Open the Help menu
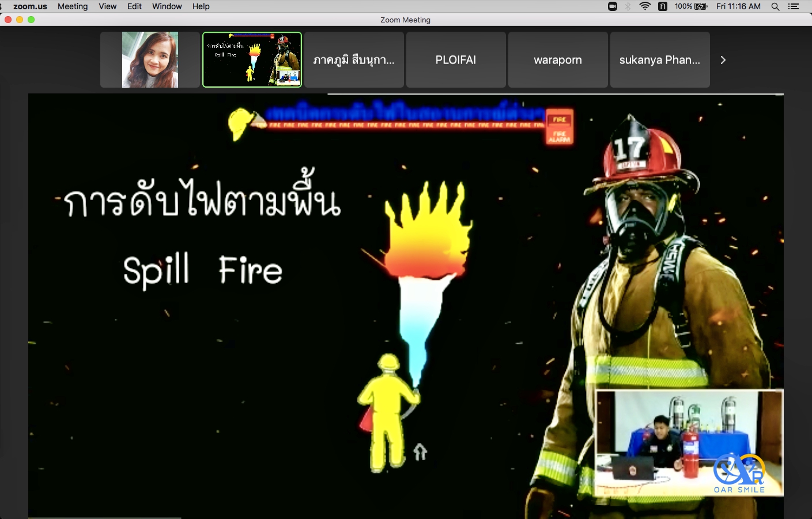The width and height of the screenshot is (812, 519). tap(201, 6)
